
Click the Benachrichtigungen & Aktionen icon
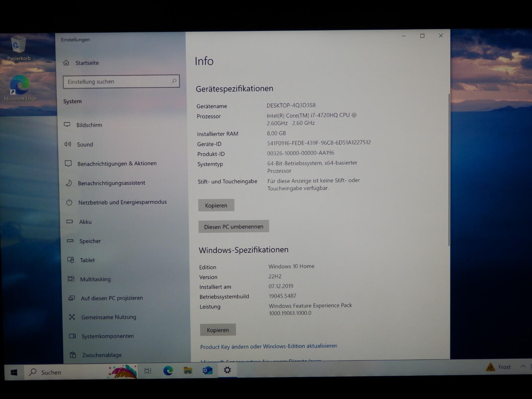point(68,163)
